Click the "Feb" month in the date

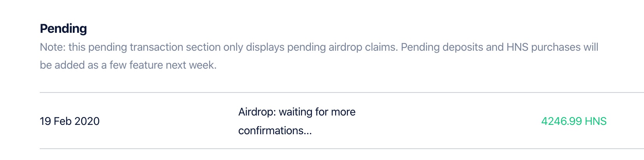tap(63, 121)
